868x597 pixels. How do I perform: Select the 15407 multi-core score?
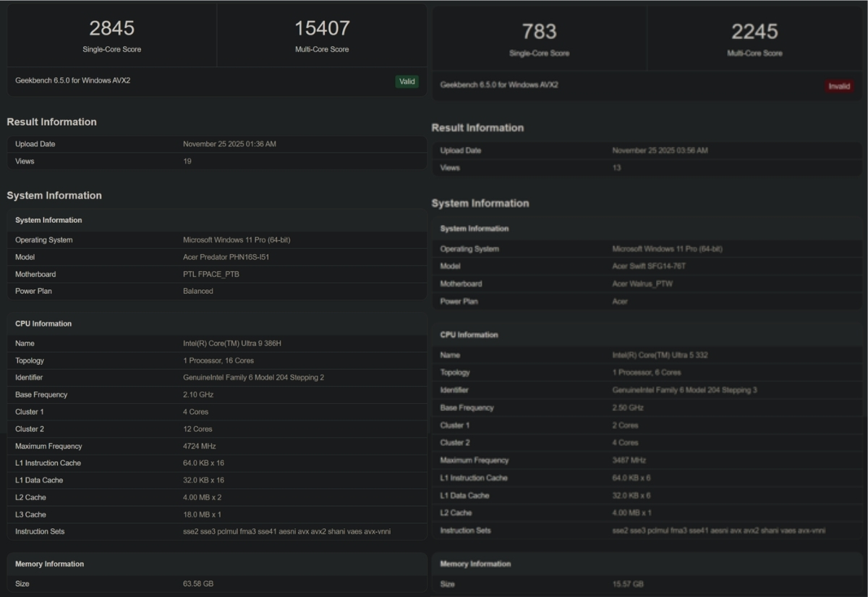tap(322, 28)
